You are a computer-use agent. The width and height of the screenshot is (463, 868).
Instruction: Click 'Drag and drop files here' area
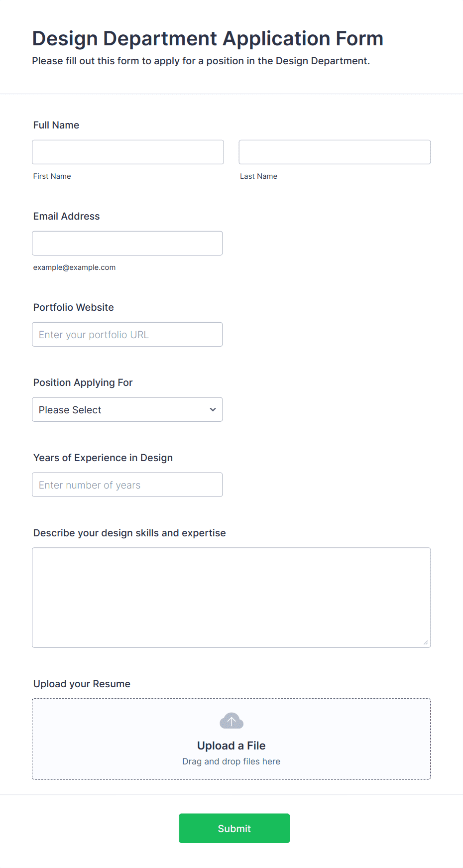[231, 761]
